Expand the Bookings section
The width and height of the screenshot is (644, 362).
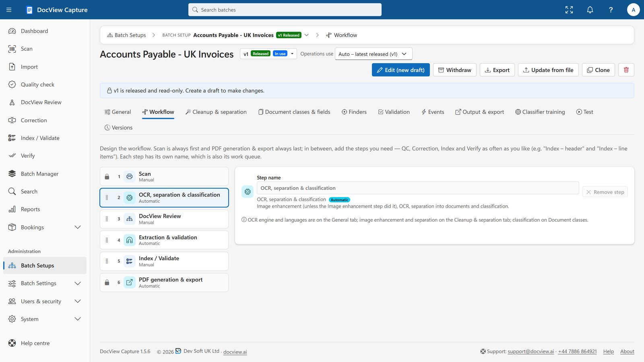pyautogui.click(x=45, y=227)
